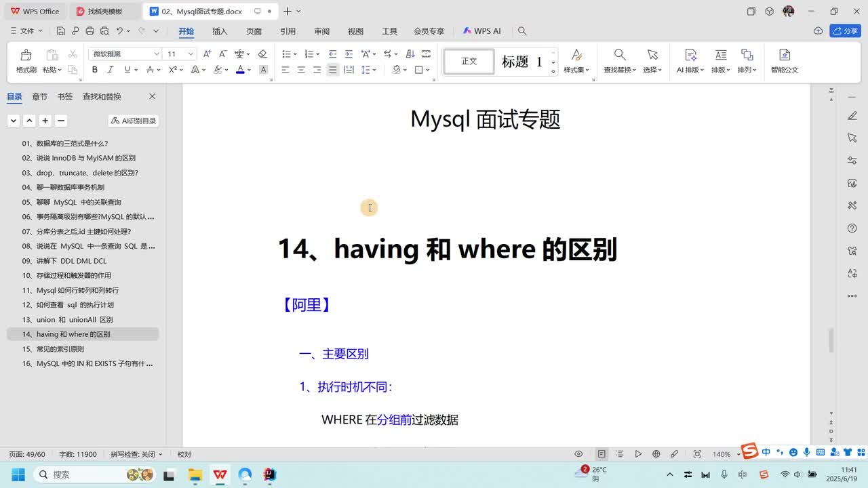Jump to outline item 15、常见的索引原则
Image resolution: width=868 pixels, height=488 pixels.
pos(53,349)
